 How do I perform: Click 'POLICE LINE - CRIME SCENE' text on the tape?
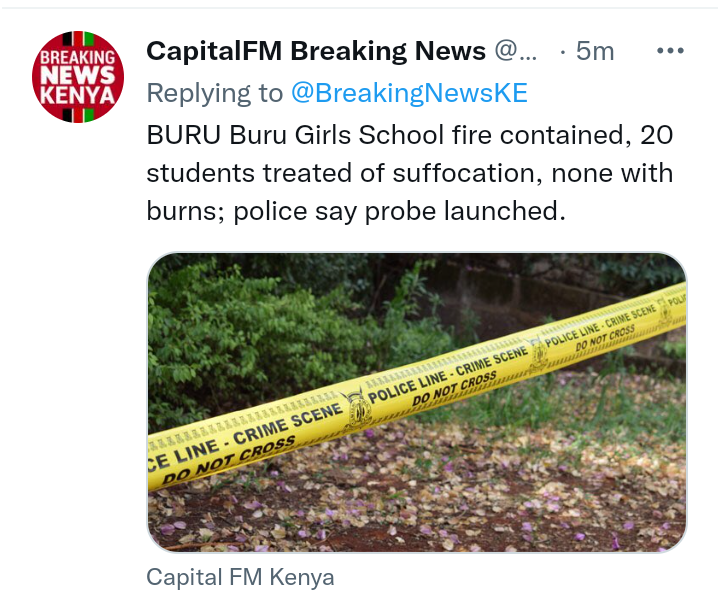pos(448,374)
